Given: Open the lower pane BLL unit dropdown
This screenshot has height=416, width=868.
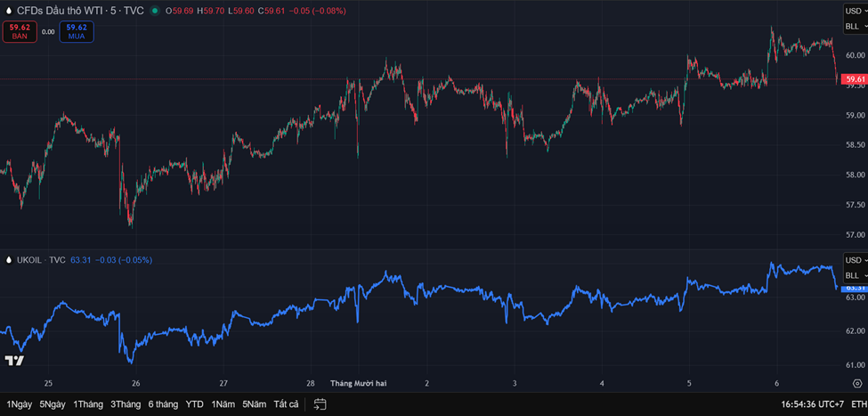Looking at the screenshot, I should tap(856, 275).
